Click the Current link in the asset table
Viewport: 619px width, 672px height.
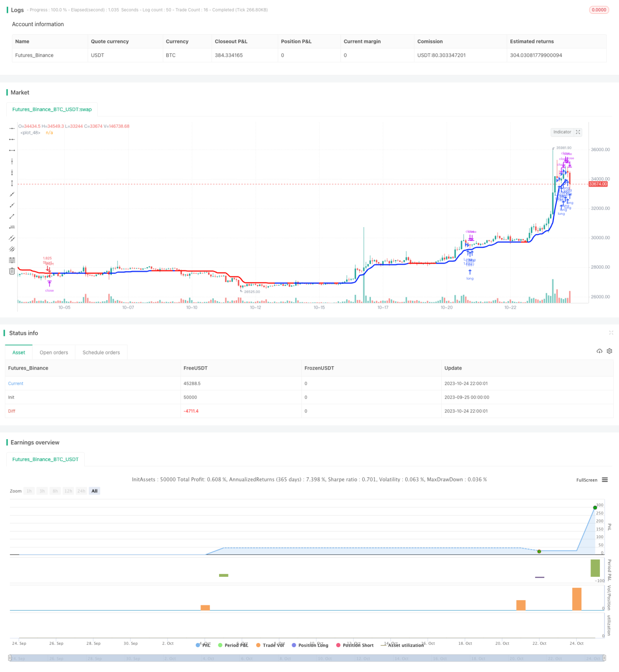[x=16, y=383]
